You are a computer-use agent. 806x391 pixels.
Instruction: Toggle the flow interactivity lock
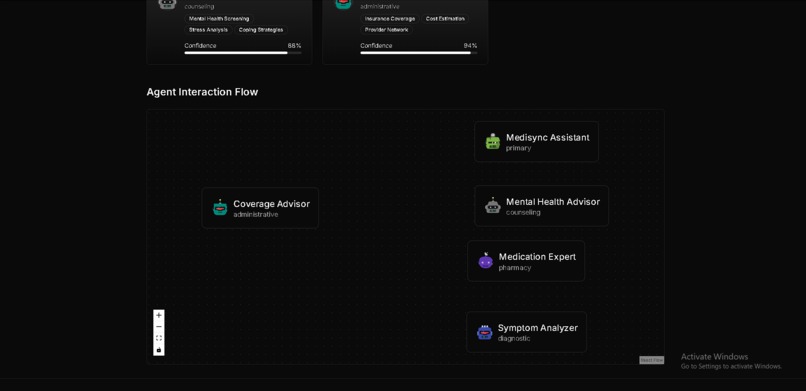point(159,349)
